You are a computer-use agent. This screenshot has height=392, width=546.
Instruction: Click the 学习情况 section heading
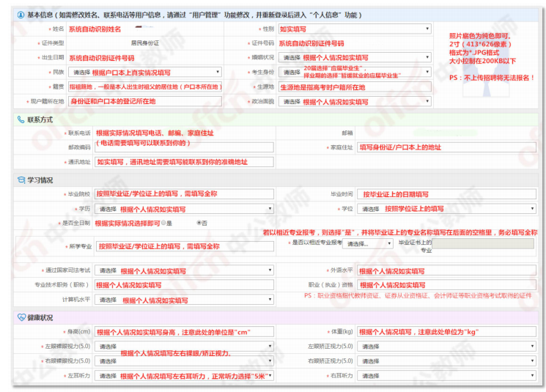pos(40,180)
